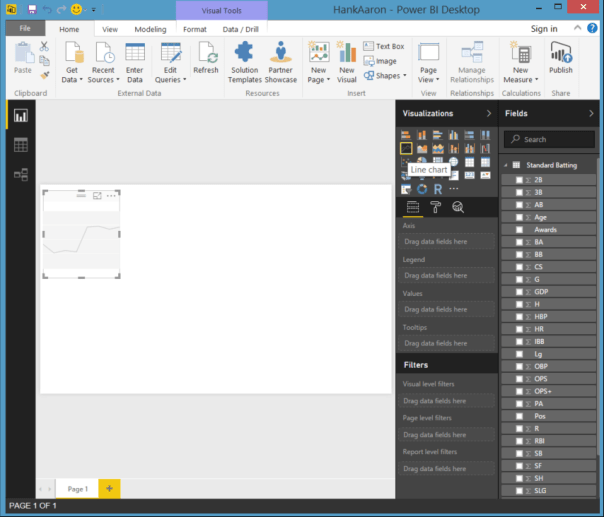Switch to the Format paint roller pane

(436, 207)
